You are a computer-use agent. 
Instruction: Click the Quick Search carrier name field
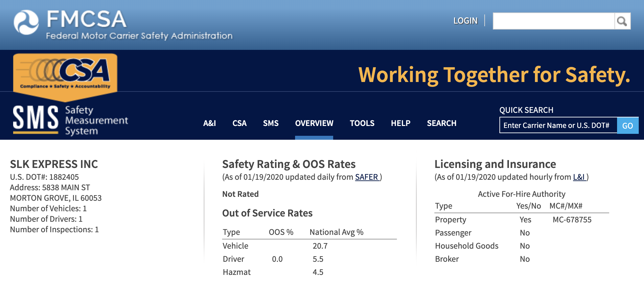click(558, 125)
